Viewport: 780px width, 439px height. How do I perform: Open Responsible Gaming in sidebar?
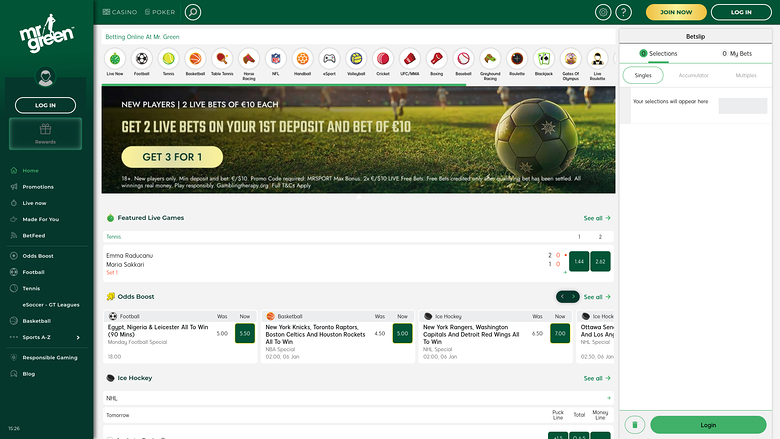click(x=50, y=357)
